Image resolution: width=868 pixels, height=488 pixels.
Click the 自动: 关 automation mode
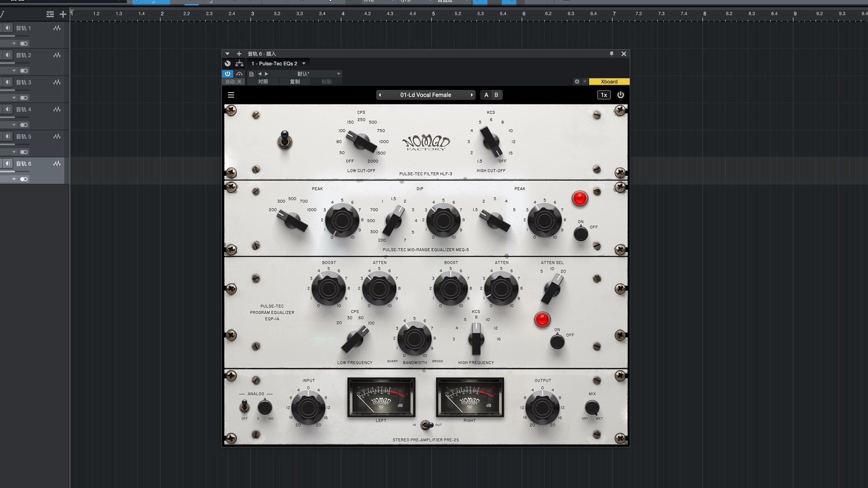click(x=233, y=82)
